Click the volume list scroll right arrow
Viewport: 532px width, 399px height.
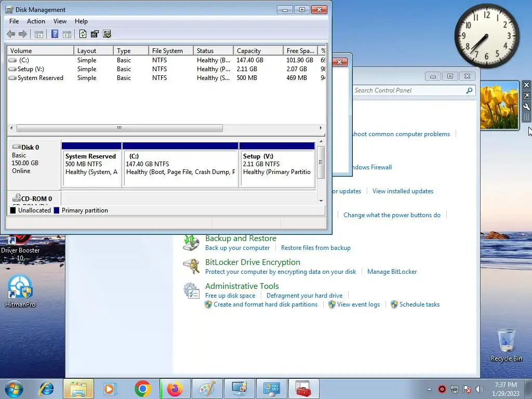pyautogui.click(x=321, y=128)
